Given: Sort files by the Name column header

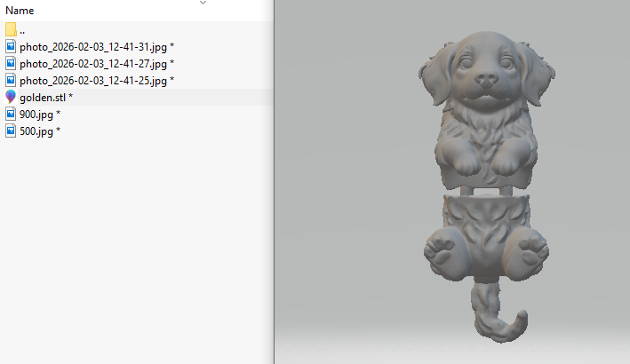Looking at the screenshot, I should 20,11.
